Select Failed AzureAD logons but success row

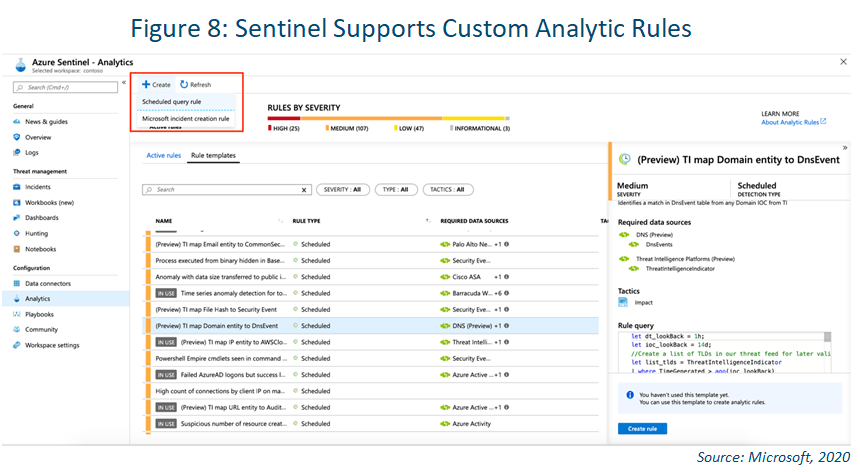(x=371, y=375)
